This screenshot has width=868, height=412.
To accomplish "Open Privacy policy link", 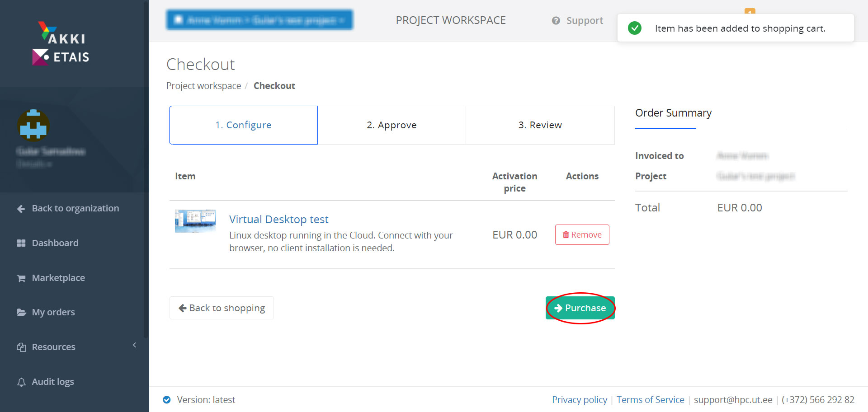I will [580, 400].
